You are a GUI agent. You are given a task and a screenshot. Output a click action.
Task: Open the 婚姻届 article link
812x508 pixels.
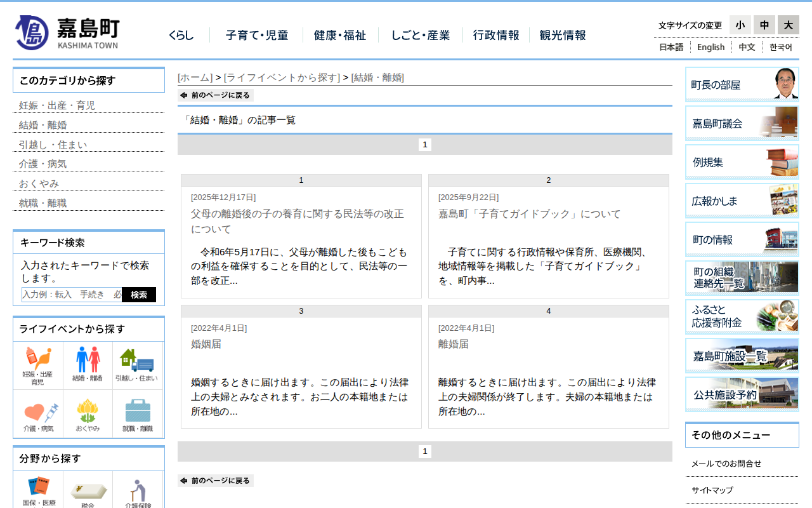click(x=206, y=344)
